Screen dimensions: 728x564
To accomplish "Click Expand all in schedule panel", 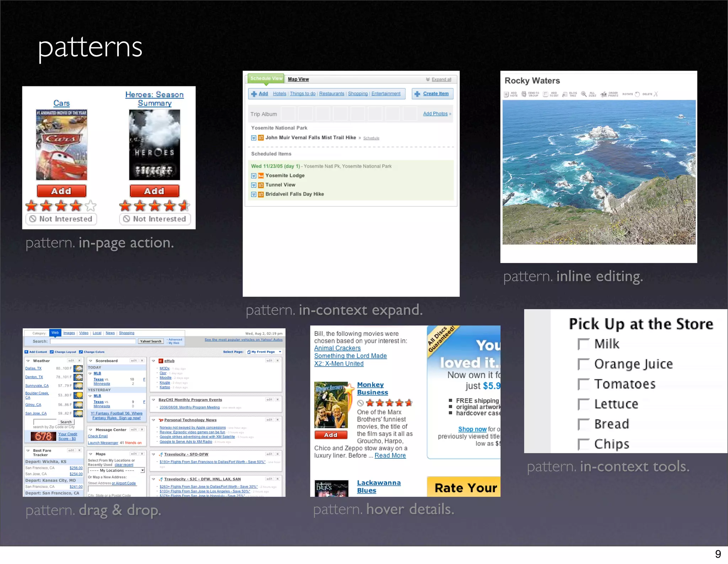I will tap(441, 79).
